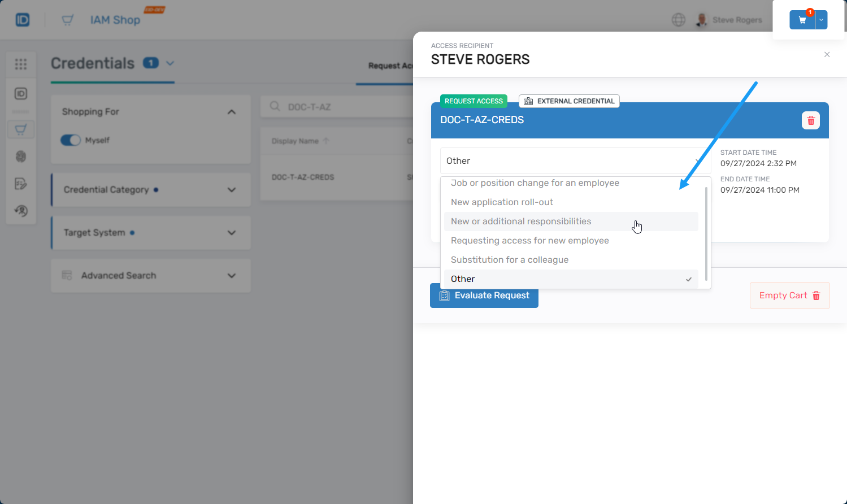Close the access recipient panel

click(x=827, y=55)
